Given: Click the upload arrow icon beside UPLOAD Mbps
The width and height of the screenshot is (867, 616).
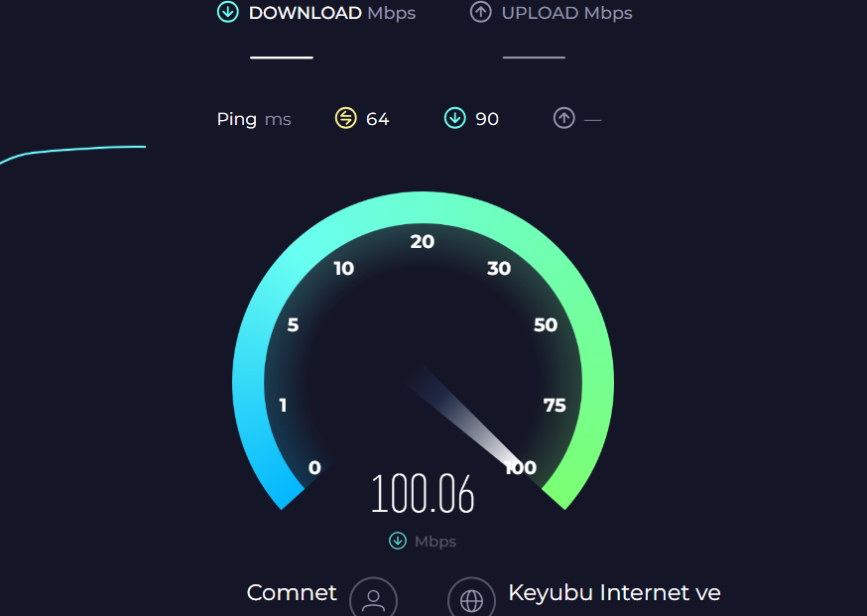Looking at the screenshot, I should (480, 12).
